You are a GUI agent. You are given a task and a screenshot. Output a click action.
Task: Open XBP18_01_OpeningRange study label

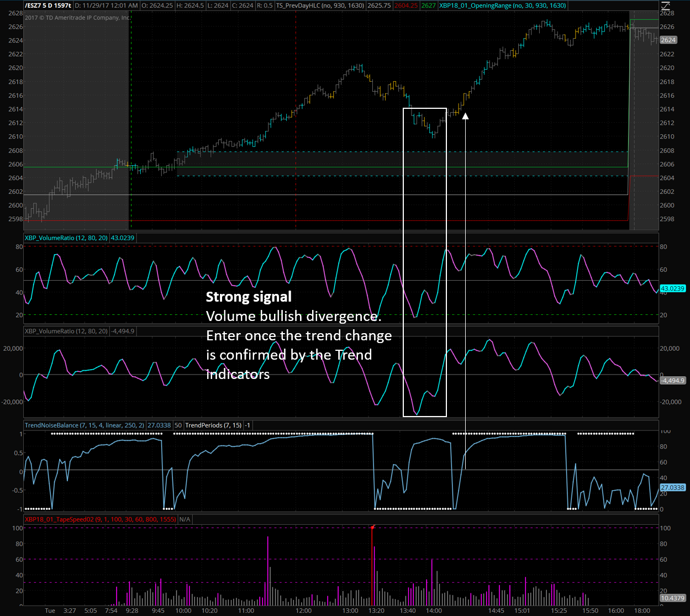click(x=503, y=6)
